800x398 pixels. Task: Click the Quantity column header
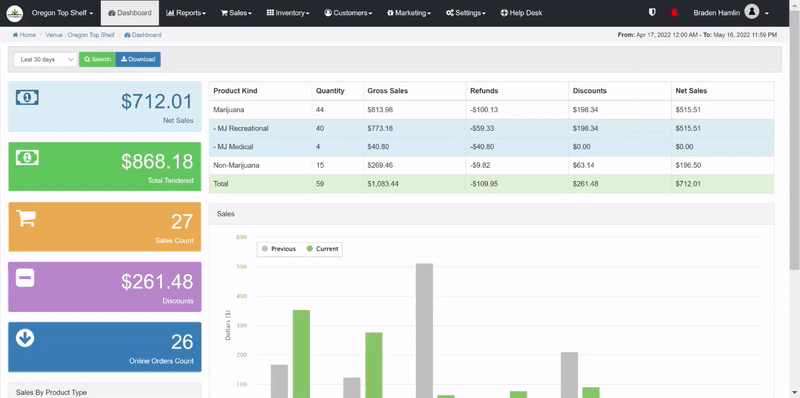click(x=330, y=91)
